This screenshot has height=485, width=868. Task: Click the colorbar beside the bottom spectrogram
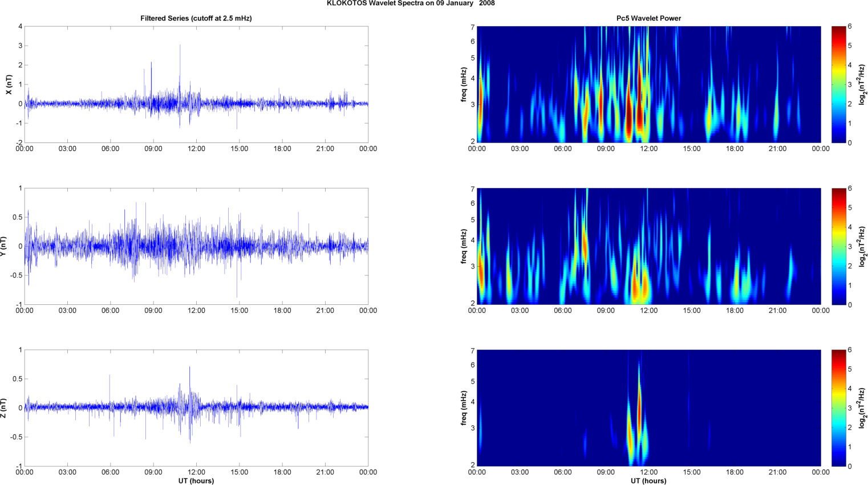[838, 408]
